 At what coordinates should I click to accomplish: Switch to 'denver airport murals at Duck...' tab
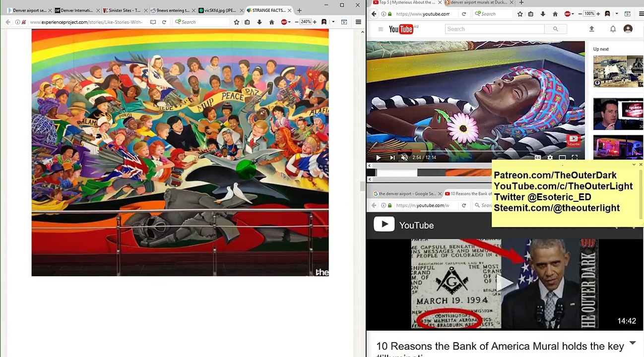pyautogui.click(x=479, y=2)
